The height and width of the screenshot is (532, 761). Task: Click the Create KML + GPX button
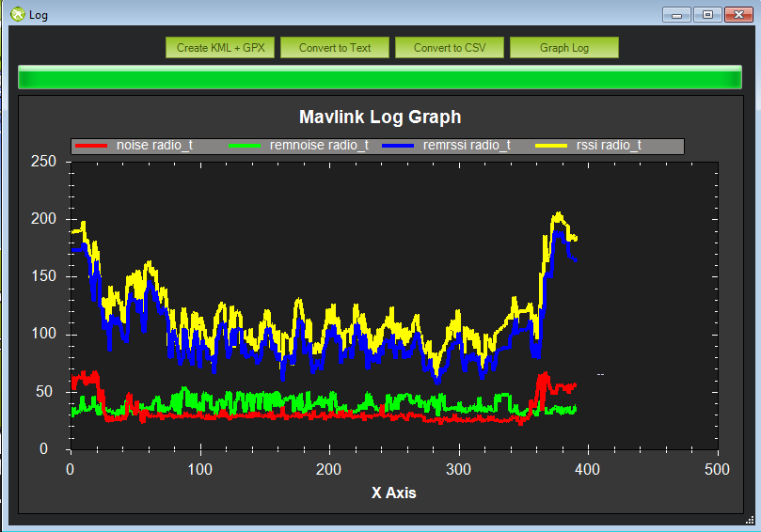click(220, 48)
